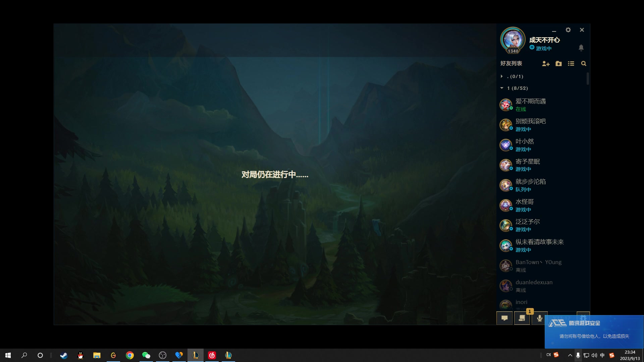Open Steam from the taskbar
Viewport: 644px width, 362px height.
64,355
